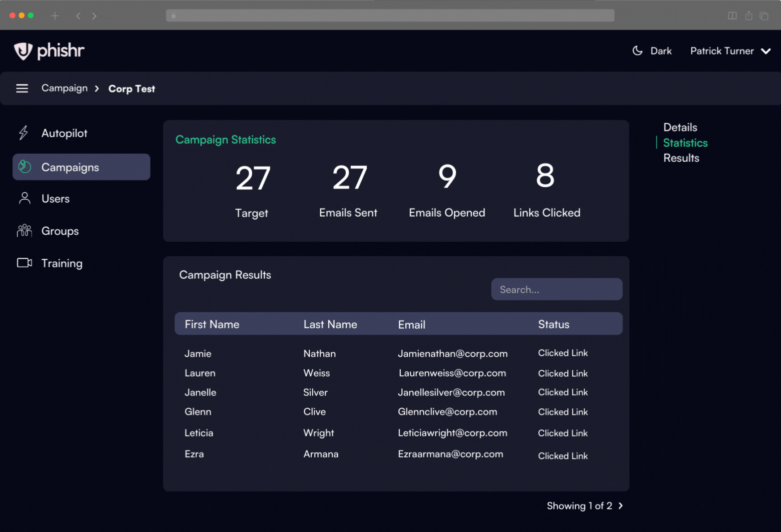781x532 pixels.
Task: Jump to the Results section
Action: [x=681, y=158]
